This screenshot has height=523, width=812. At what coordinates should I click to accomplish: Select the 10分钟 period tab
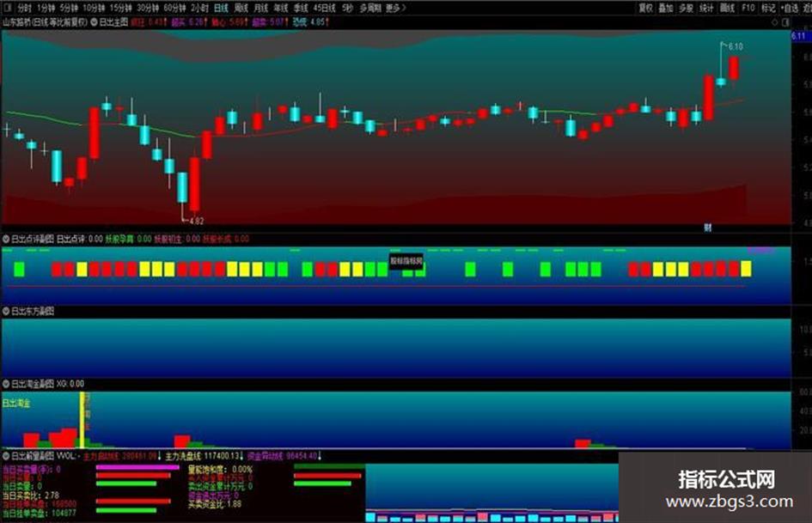pyautogui.click(x=94, y=8)
